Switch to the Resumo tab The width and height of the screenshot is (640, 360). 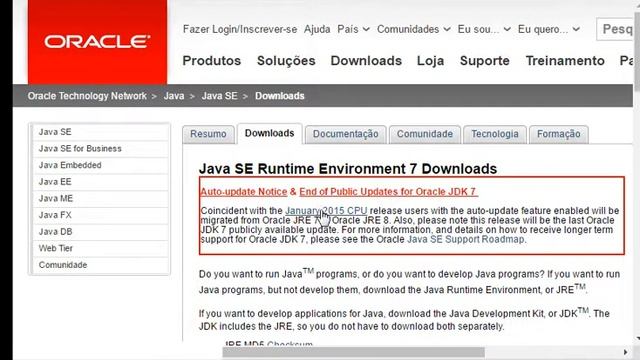pos(208,134)
